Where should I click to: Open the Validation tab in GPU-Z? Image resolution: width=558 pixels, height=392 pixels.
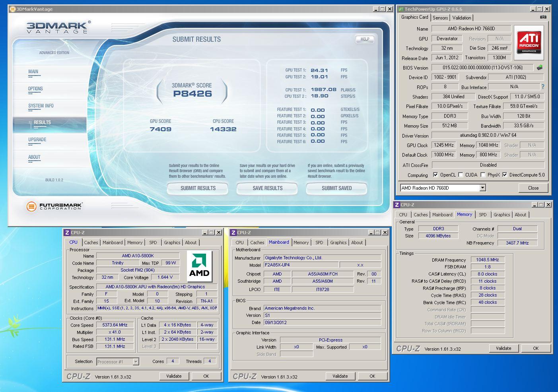pos(462,18)
